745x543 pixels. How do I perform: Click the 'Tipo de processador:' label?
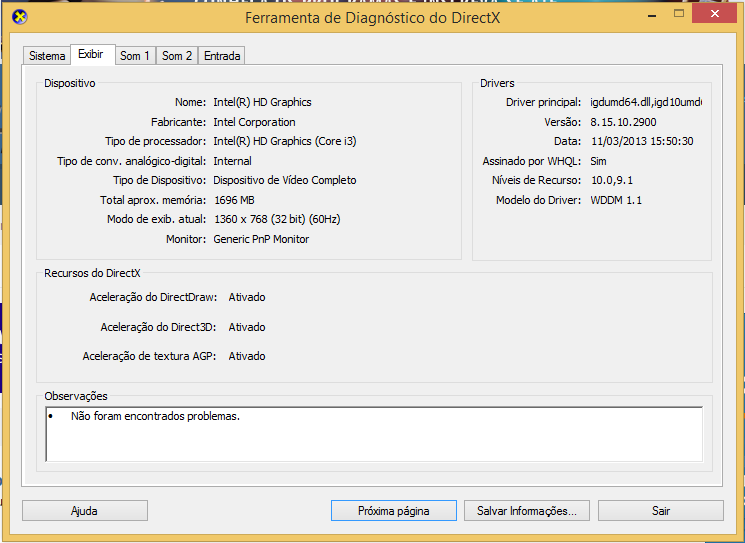point(155,141)
